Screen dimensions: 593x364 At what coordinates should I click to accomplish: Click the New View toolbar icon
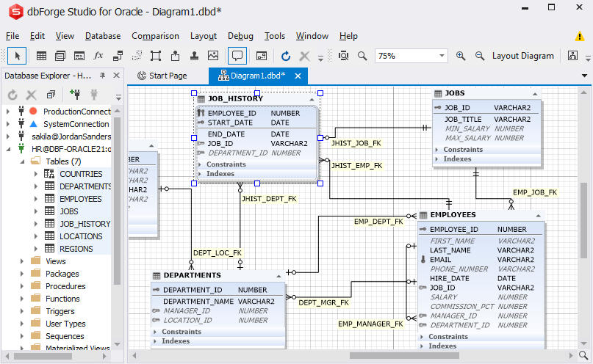tap(60, 57)
